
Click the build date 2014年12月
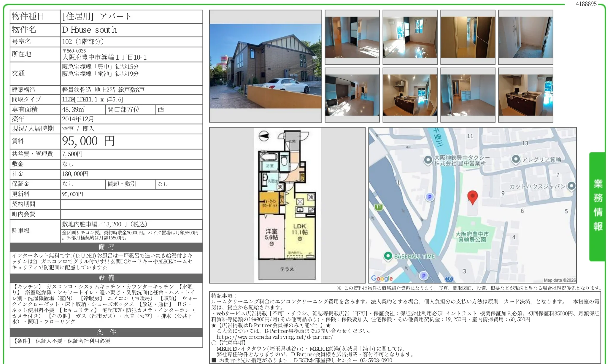(x=78, y=119)
